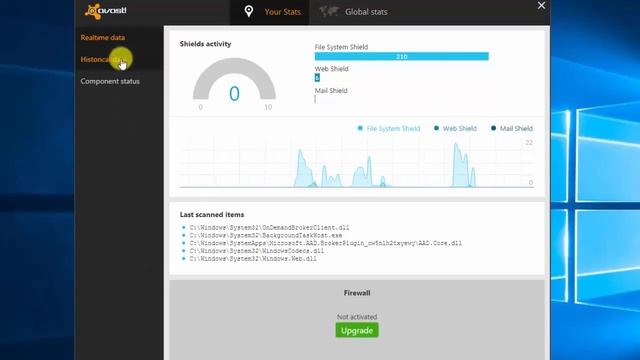Screen dimensions: 640x360
Task: Select Realtime data in the sidebar
Action: [x=102, y=38]
